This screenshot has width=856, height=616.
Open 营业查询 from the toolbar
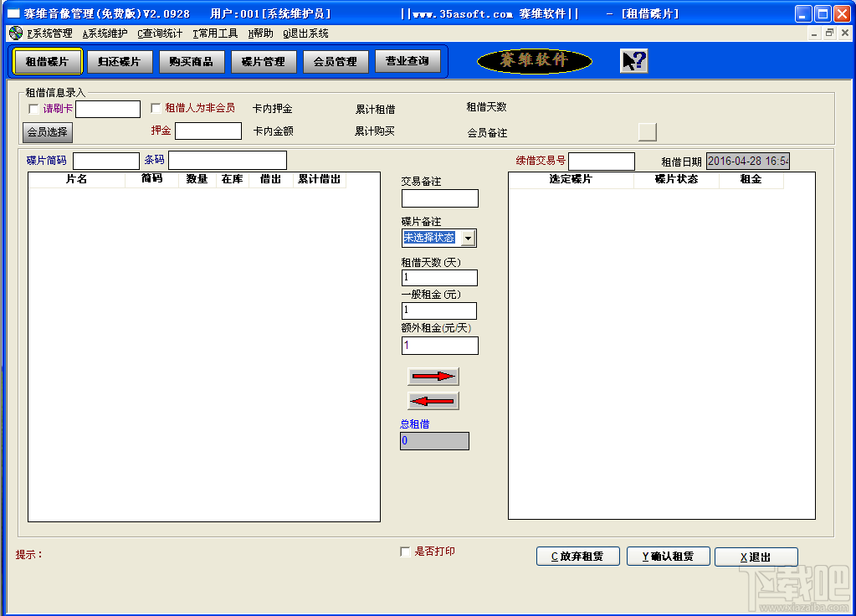(407, 61)
